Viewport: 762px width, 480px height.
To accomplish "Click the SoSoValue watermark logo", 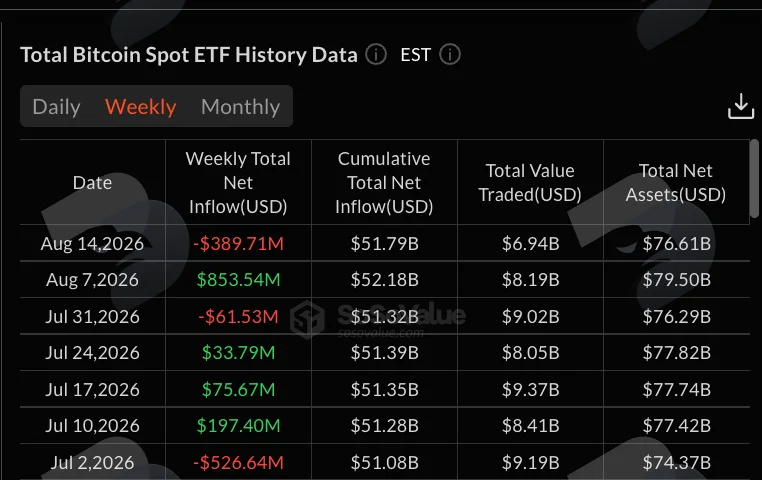I will [x=307, y=319].
